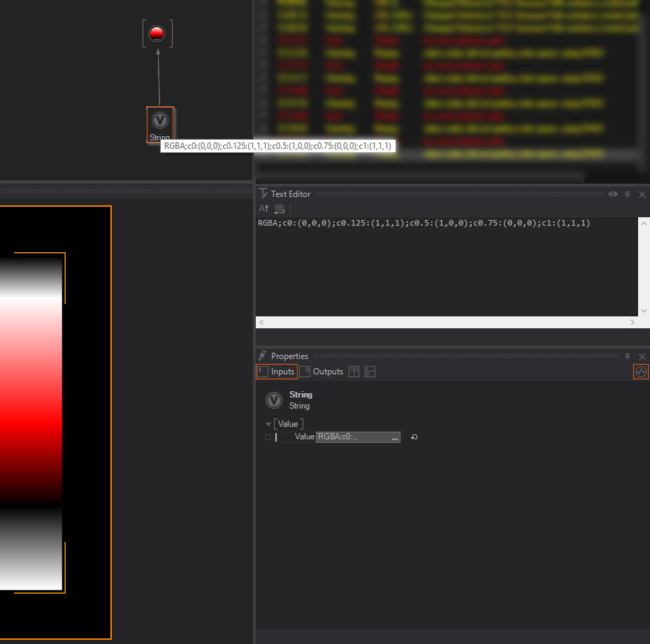650x644 pixels.
Task: Switch to the Inputs tab
Action: (x=277, y=372)
